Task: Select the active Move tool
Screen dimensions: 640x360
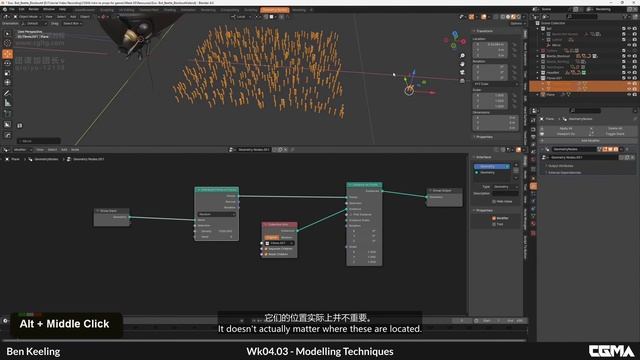Action: [x=7, y=53]
